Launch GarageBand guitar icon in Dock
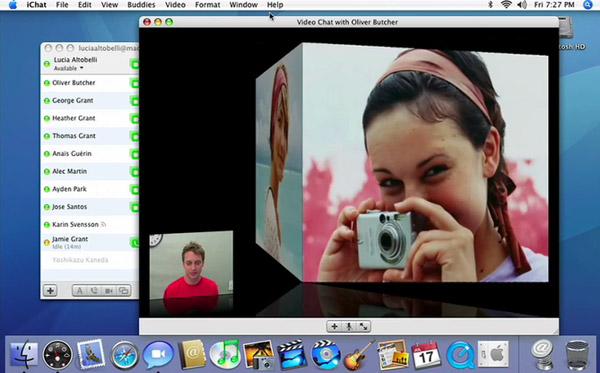 click(x=359, y=355)
